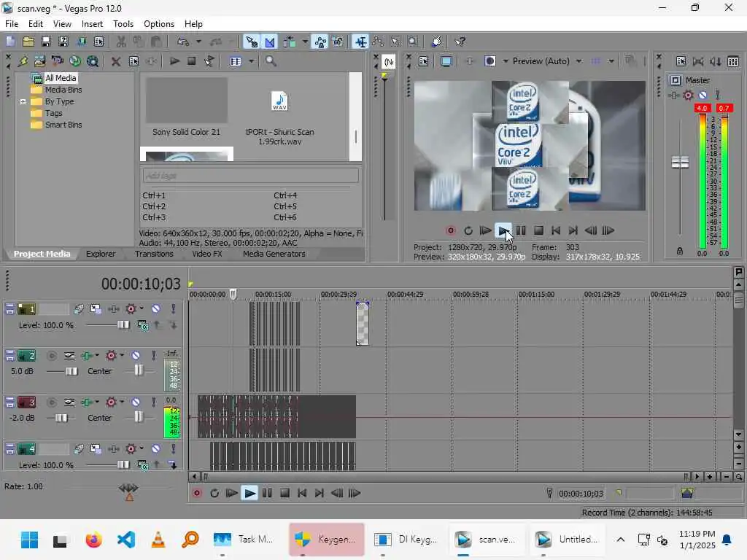
Task: Open Preview (Auto) quality dropdown
Action: pyautogui.click(x=578, y=61)
